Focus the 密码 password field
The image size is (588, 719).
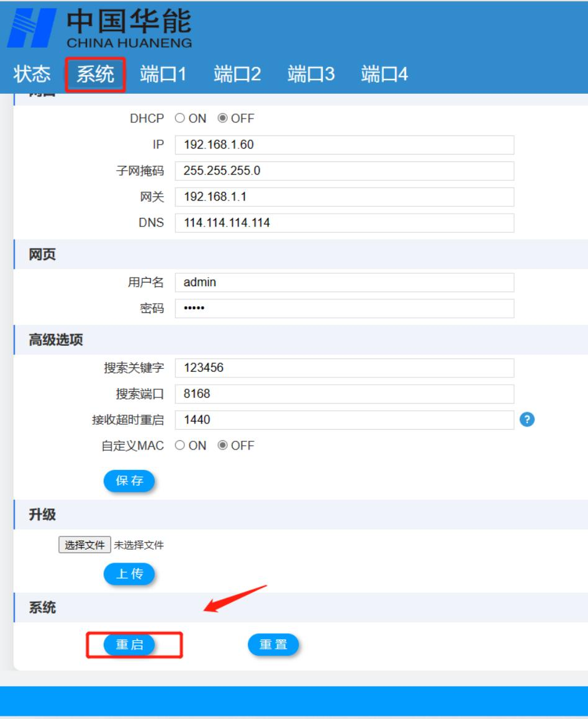coord(344,309)
